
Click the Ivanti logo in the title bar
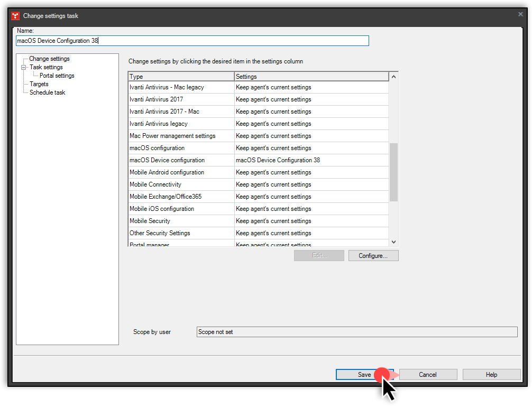click(x=14, y=16)
